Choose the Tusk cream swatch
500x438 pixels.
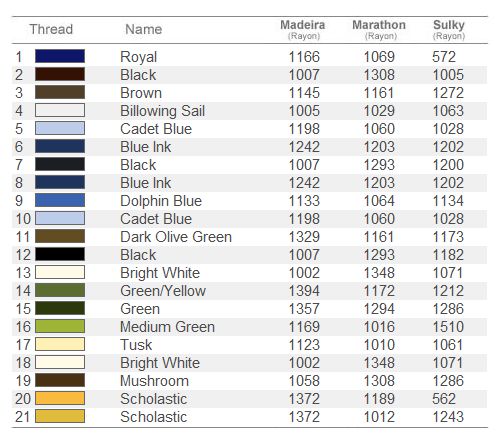(60, 344)
